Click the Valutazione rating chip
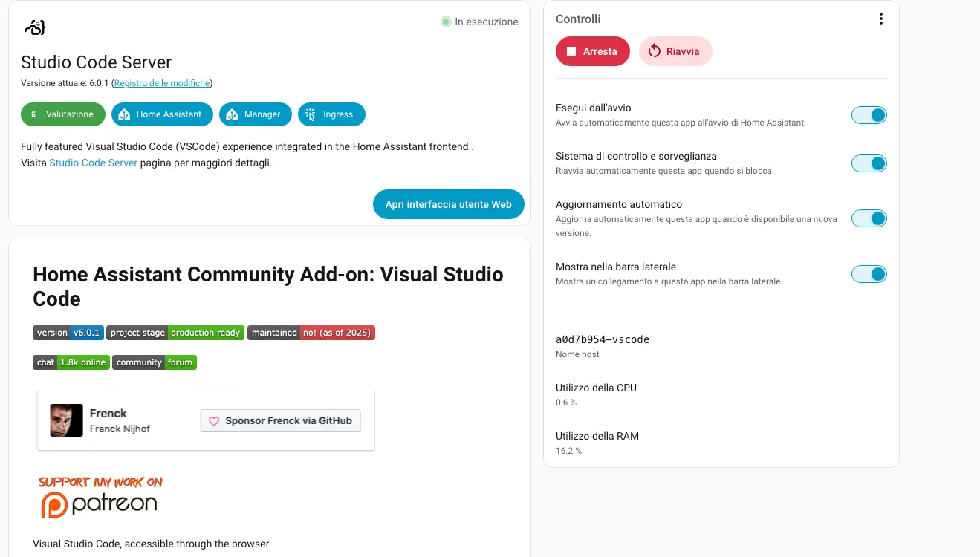Viewport: 980px width, 557px height. [x=63, y=114]
